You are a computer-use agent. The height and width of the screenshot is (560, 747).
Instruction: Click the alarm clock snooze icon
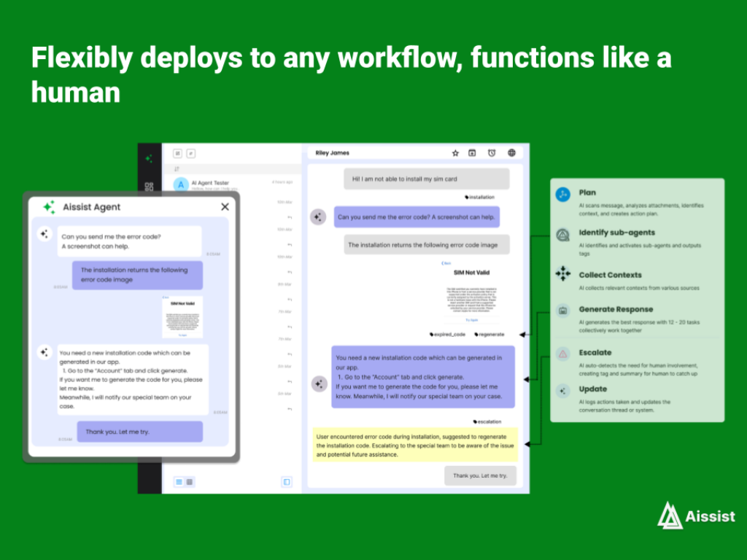tap(492, 153)
